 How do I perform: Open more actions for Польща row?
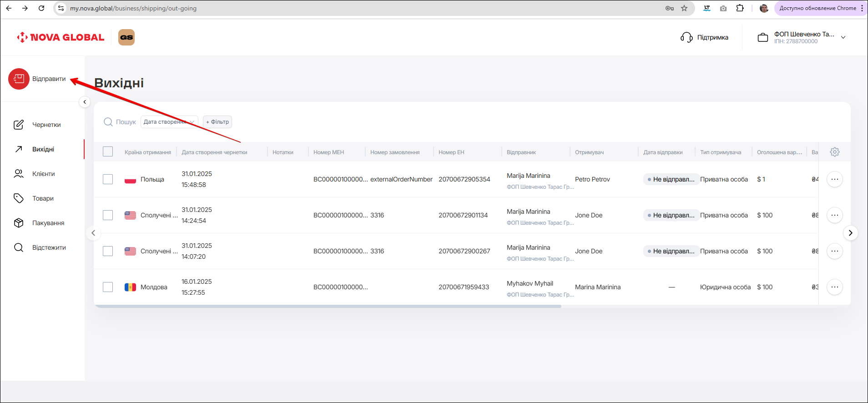834,179
